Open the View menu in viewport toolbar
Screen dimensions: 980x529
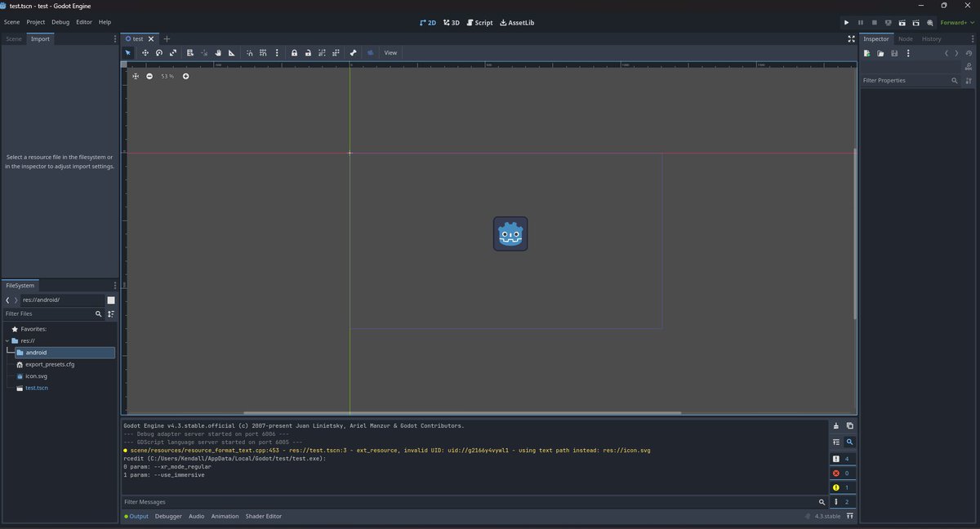pos(390,52)
